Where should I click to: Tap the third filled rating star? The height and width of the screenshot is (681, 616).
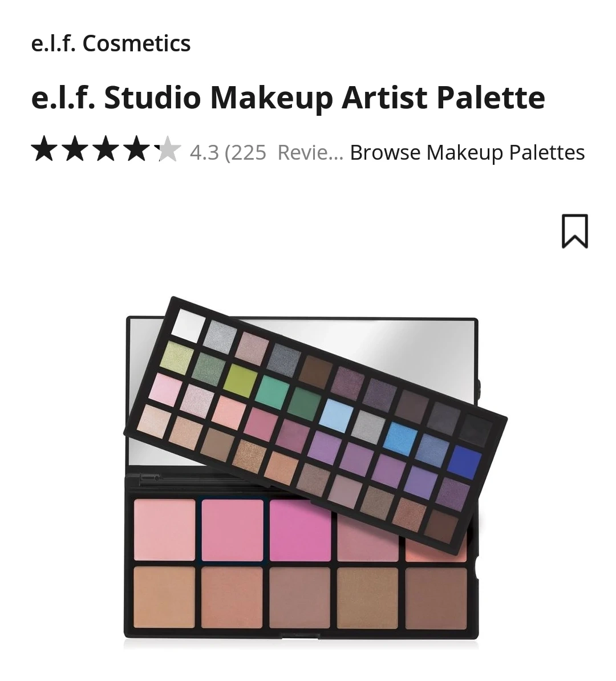(x=106, y=148)
